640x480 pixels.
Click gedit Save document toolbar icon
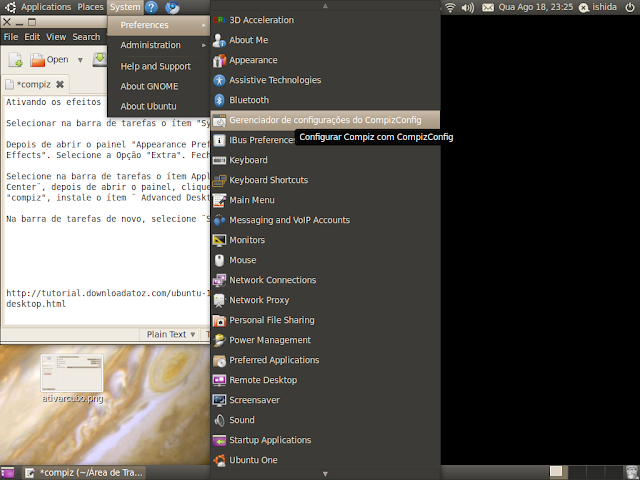[x=100, y=60]
